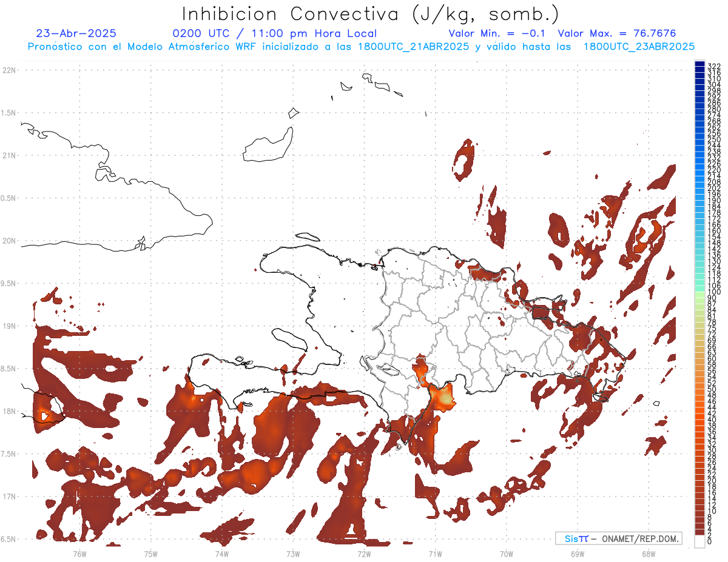Click the '20N' latitude label

(9, 241)
